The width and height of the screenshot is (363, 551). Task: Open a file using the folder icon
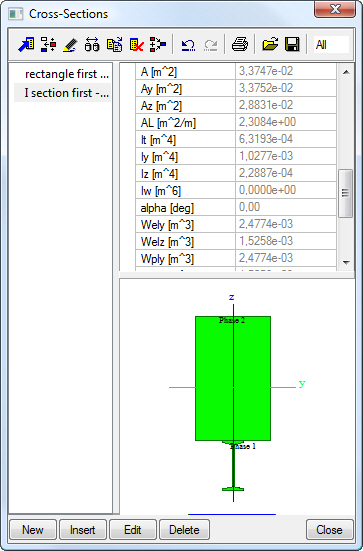[270, 45]
